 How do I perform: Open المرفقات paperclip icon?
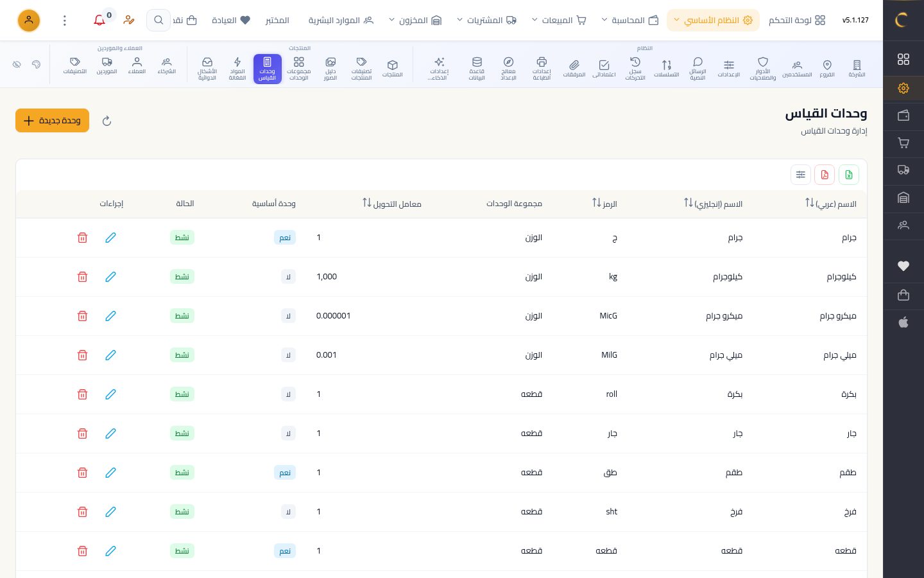[x=574, y=68]
